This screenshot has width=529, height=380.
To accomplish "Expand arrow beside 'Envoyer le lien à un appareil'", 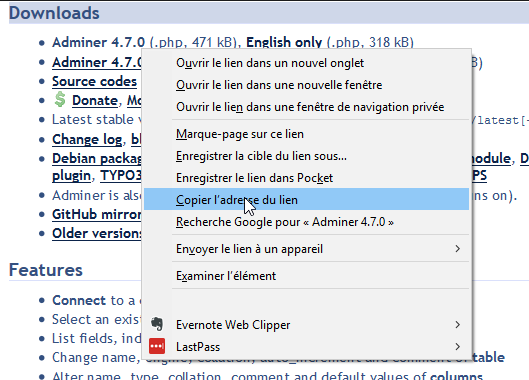I will 457,249.
